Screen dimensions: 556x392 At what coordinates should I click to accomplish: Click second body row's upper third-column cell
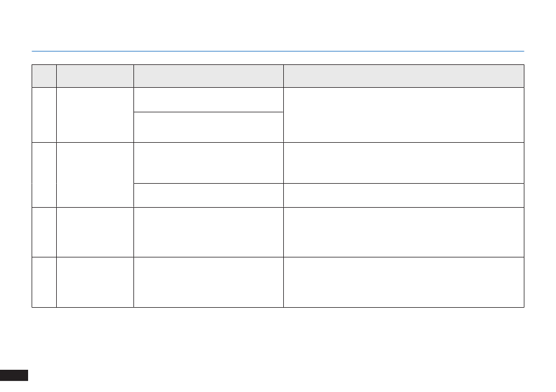pos(208,163)
